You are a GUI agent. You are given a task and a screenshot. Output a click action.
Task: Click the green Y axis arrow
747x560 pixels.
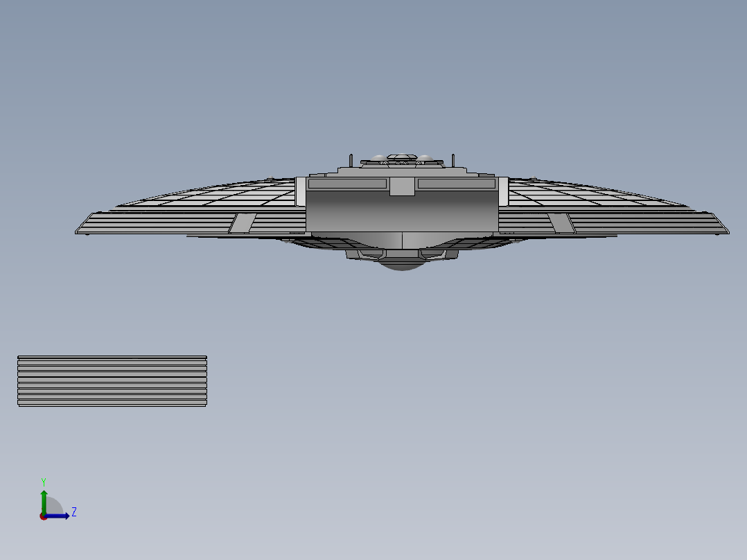(44, 496)
